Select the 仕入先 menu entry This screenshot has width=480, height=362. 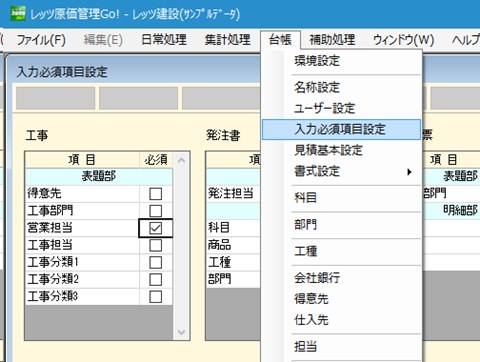[311, 320]
